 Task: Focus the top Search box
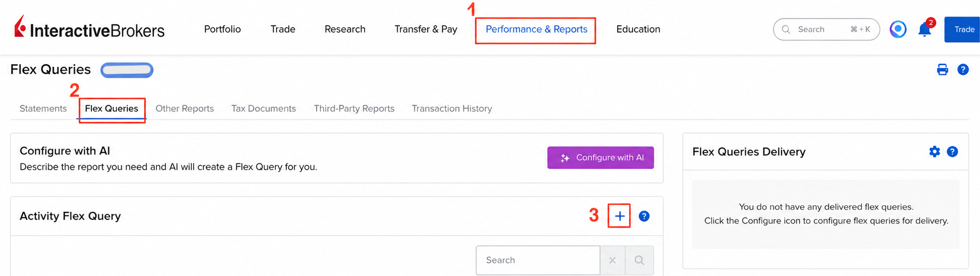point(826,29)
